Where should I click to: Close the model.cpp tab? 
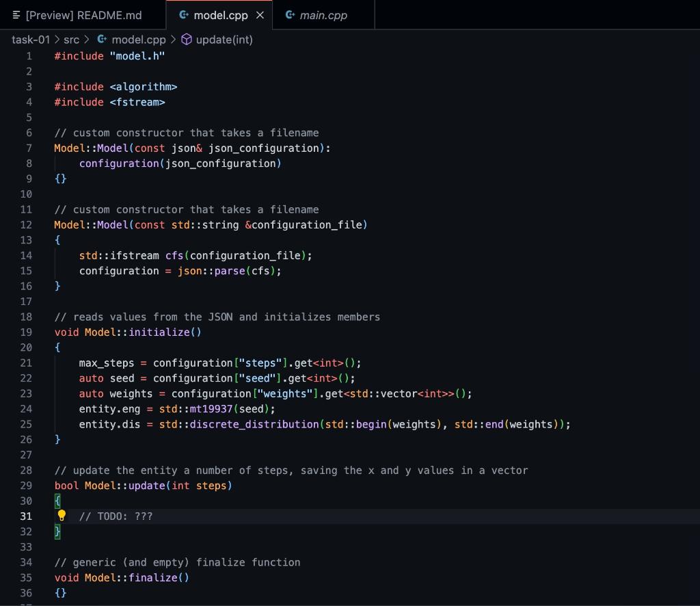tap(259, 14)
